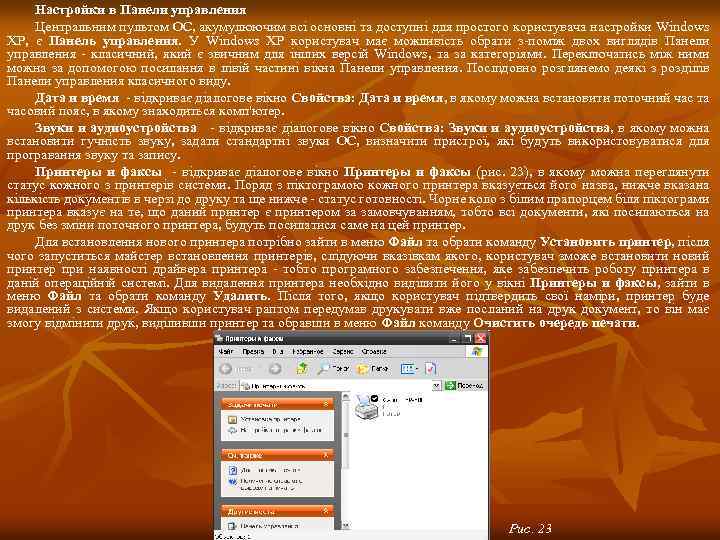720x540 pixels.
Task: Click the bold text Очистить очередь печати
Action: point(556,323)
